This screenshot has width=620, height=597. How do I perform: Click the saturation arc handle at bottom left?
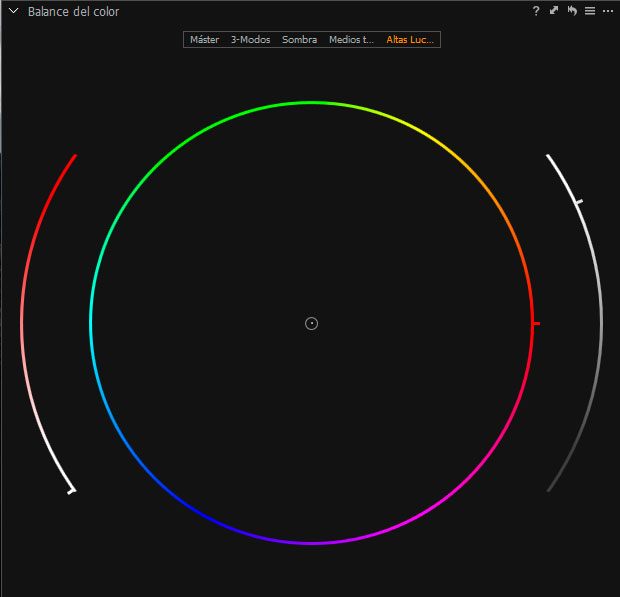click(71, 490)
